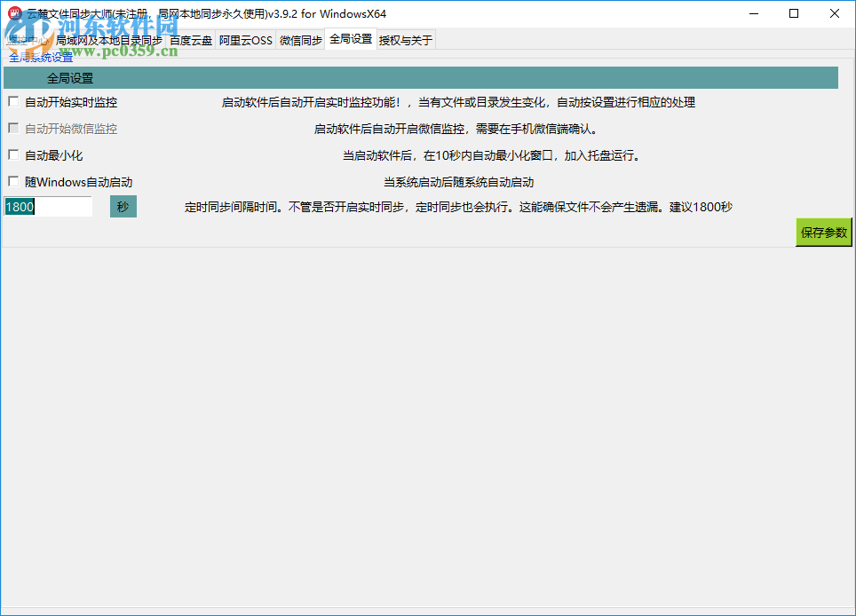The height and width of the screenshot is (616, 856).
Task: Focus the 1800 sync interval field
Action: tap(48, 206)
